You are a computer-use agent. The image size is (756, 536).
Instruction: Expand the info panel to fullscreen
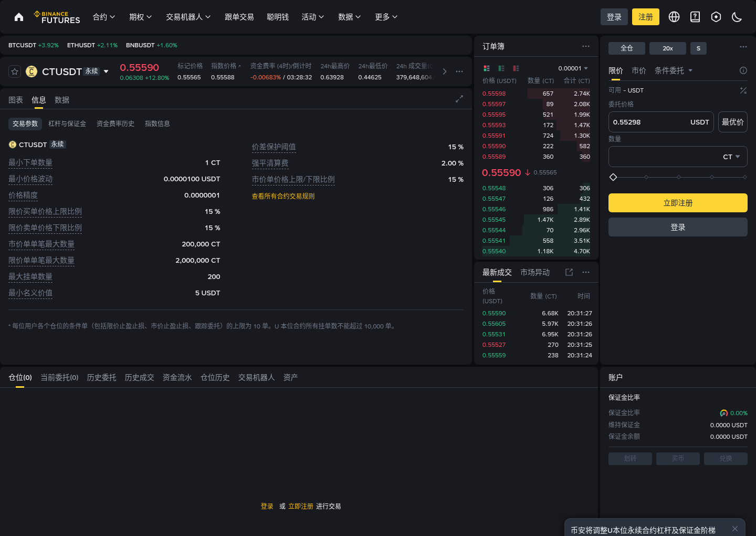459,99
